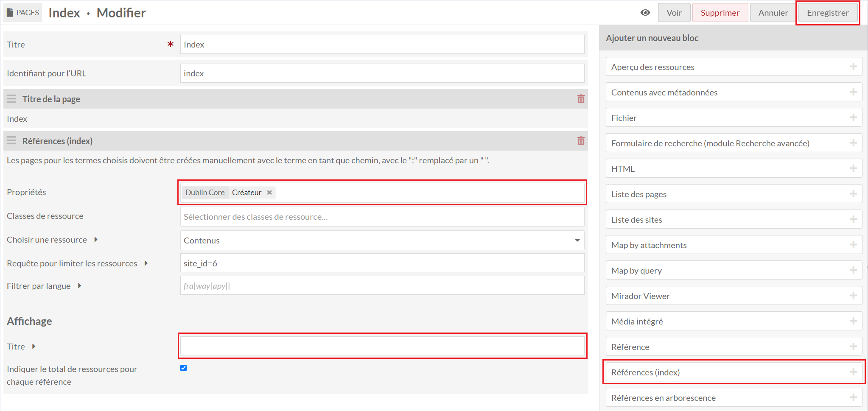The image size is (868, 411).
Task: Expand Choisir une ressource help arrow
Action: (96, 240)
